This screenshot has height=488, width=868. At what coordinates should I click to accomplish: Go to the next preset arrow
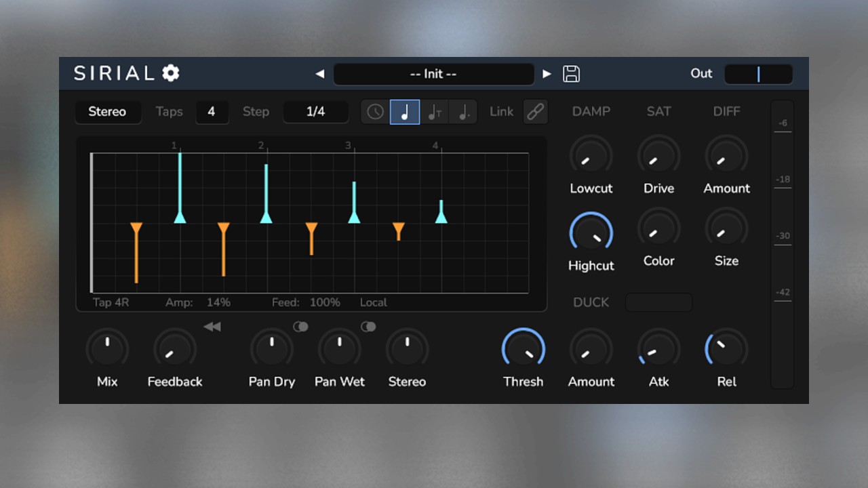[x=547, y=74]
